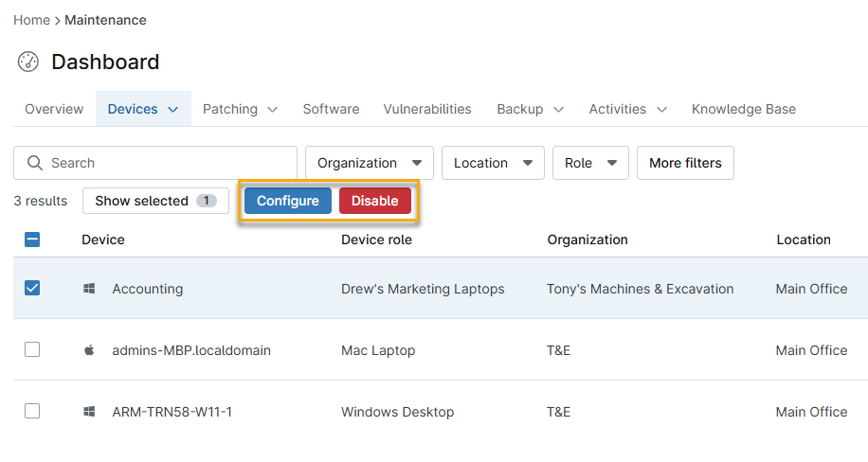This screenshot has height=462, width=868.
Task: Click the red Disable button
Action: (375, 201)
